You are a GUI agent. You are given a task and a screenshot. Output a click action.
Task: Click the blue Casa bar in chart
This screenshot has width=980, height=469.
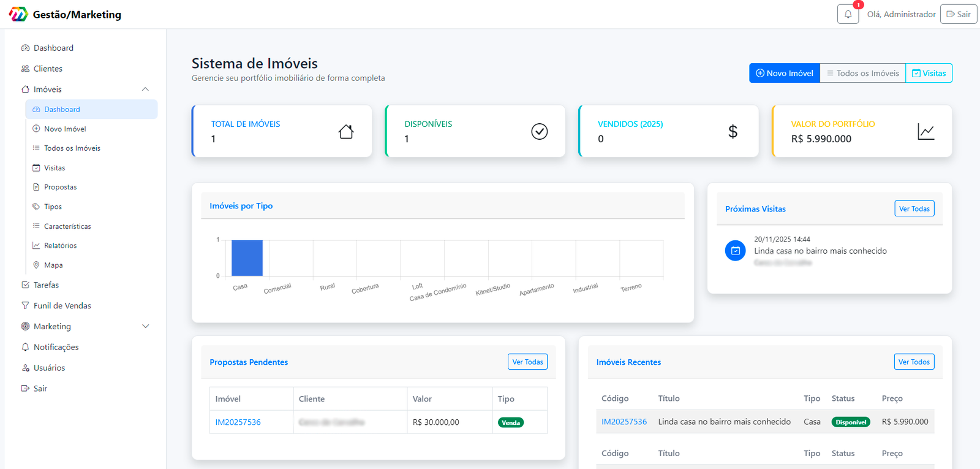[247, 258]
